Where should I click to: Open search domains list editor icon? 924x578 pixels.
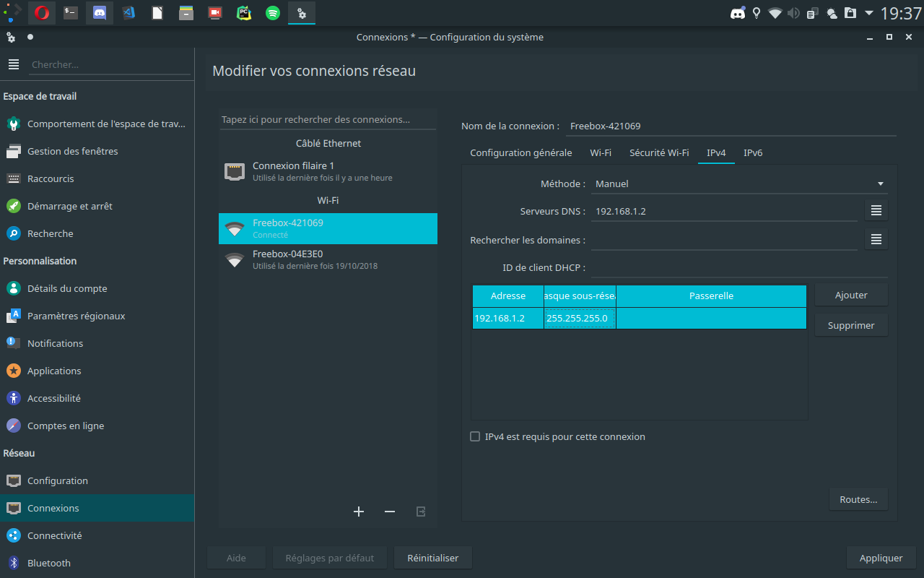coord(876,239)
